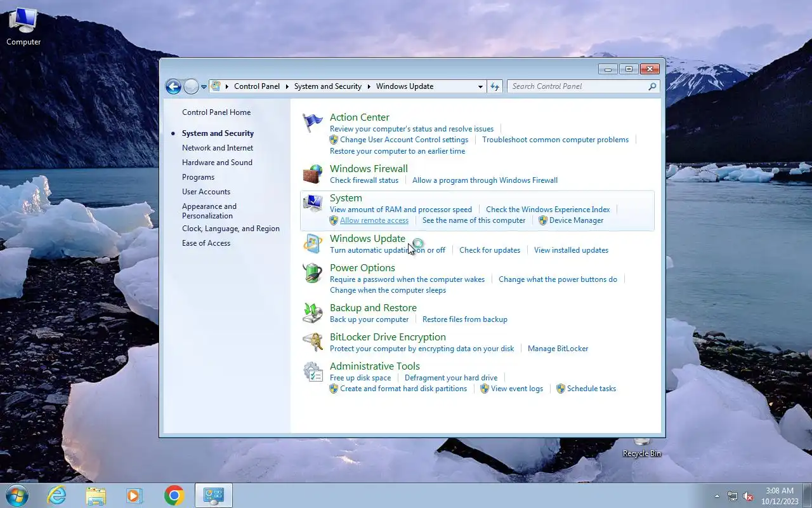Image resolution: width=812 pixels, height=508 pixels.
Task: Click the network tray icon
Action: 733,496
